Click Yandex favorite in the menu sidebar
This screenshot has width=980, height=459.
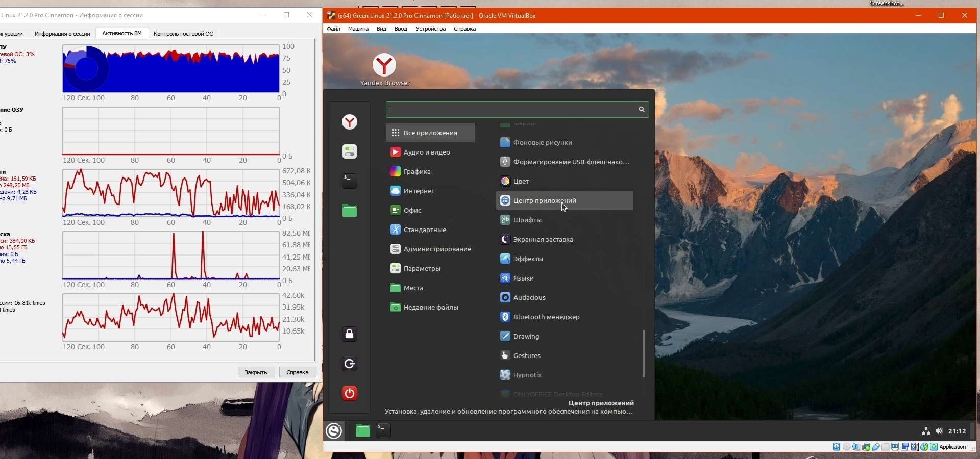pyautogui.click(x=350, y=122)
